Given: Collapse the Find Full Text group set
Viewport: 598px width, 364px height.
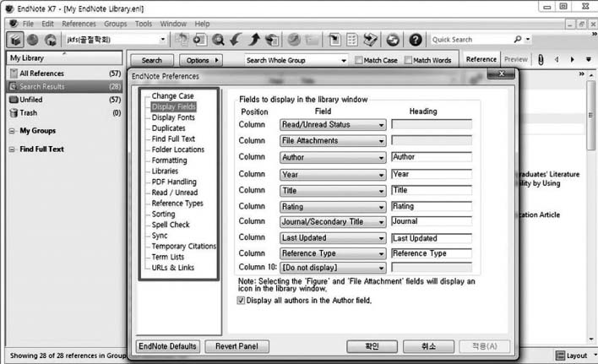Looking at the screenshot, I should (12, 149).
